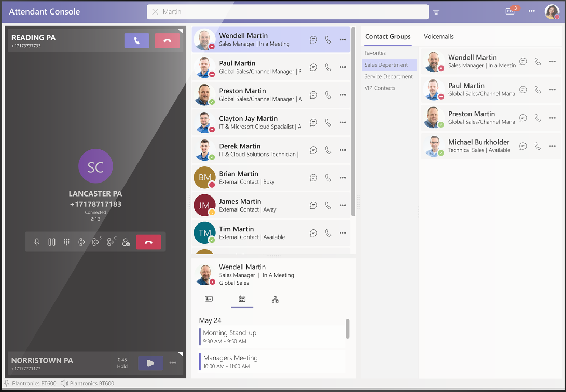Click the search results scrollbar
This screenshot has height=392, width=566.
(x=353, y=122)
